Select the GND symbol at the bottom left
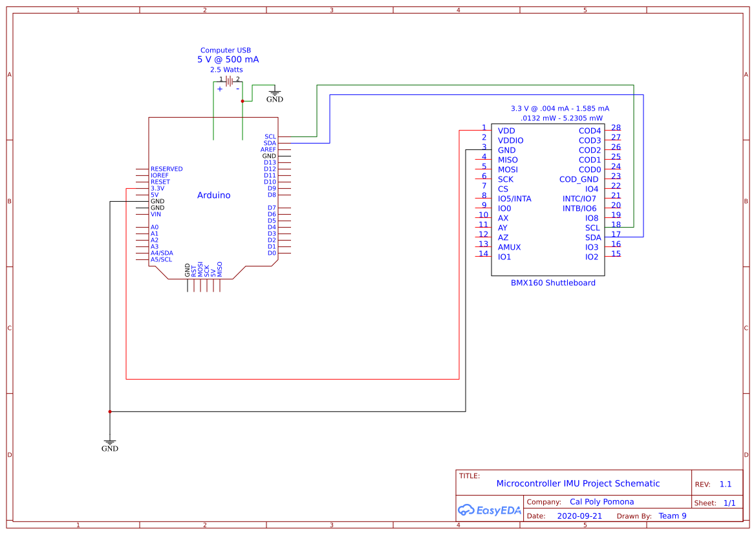756x535 pixels. pyautogui.click(x=110, y=442)
